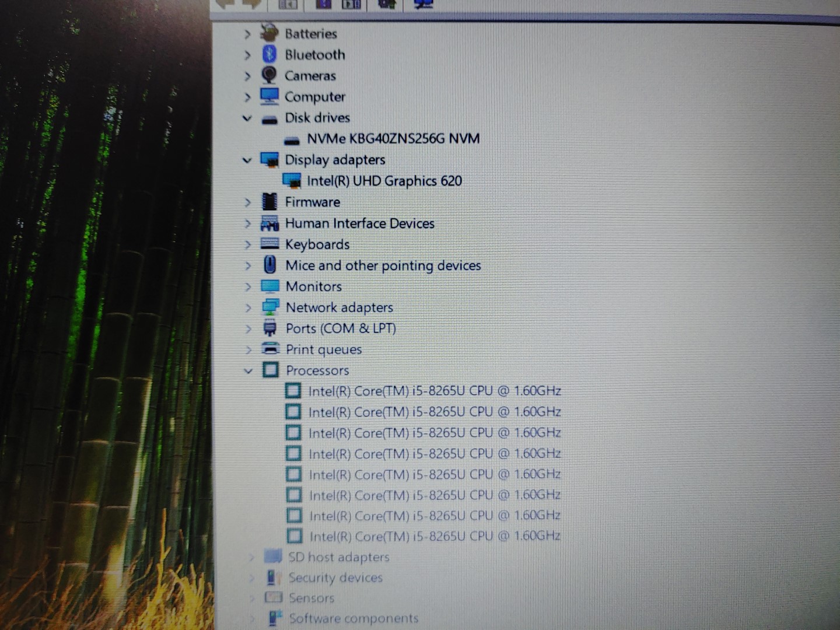
Task: Select the Ports (COM & LPT) category
Action: click(x=340, y=328)
